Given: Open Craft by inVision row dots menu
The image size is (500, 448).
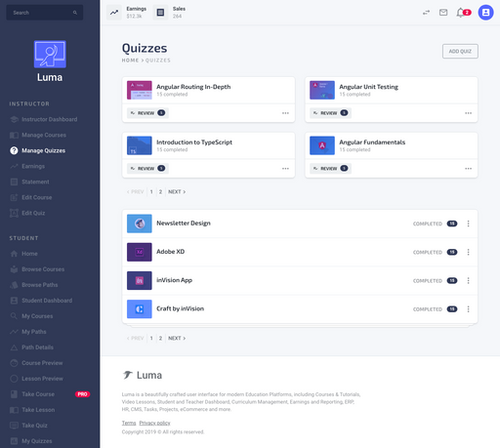Looking at the screenshot, I should pos(468,309).
